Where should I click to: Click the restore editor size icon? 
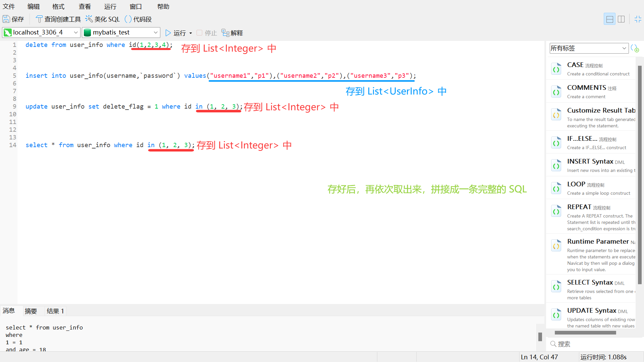tap(638, 19)
